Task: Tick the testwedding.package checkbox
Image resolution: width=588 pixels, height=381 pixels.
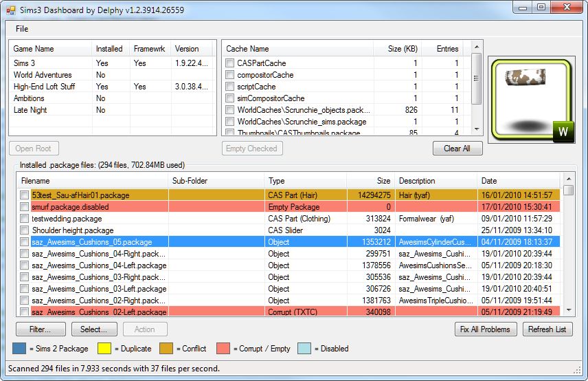Action: tap(24, 219)
